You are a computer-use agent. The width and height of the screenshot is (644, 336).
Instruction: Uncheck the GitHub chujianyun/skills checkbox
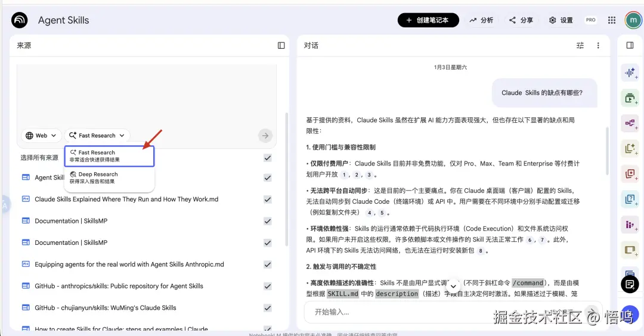267,308
